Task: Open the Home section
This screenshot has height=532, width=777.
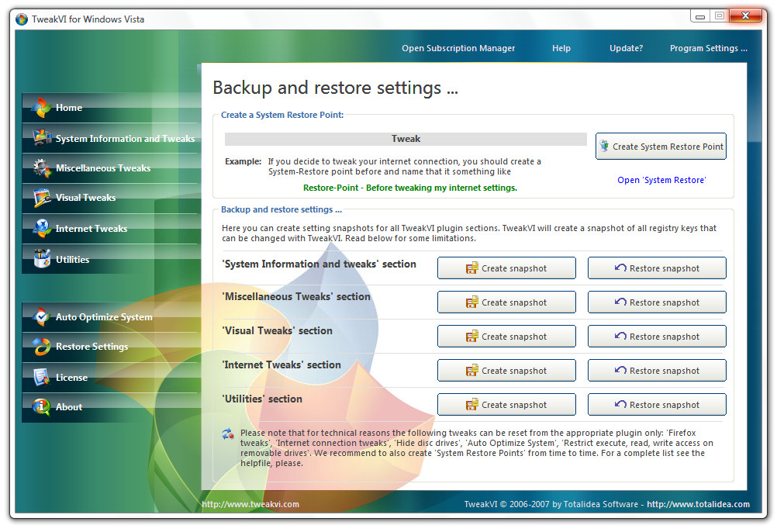Action: coord(111,108)
